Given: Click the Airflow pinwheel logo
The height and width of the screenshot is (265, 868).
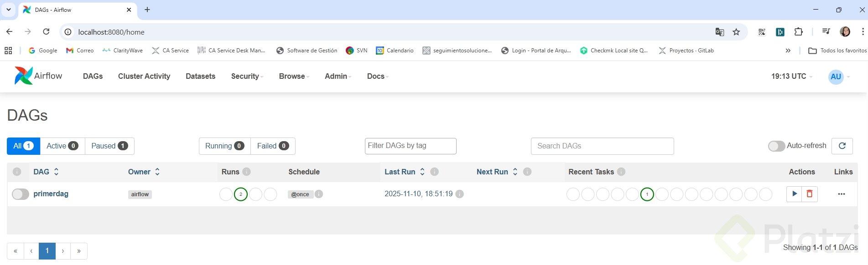Looking at the screenshot, I should coord(23,76).
